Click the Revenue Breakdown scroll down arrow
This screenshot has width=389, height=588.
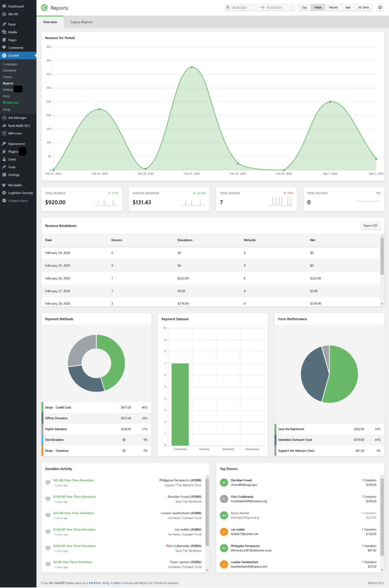click(382, 304)
